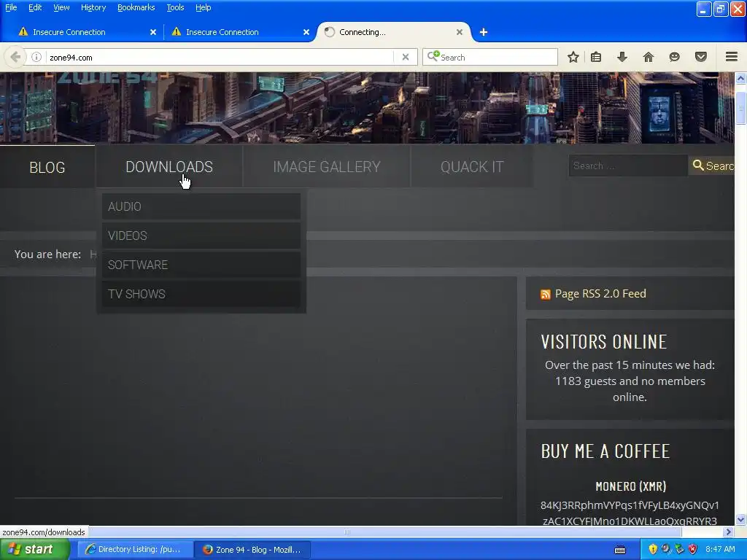The width and height of the screenshot is (747, 560).
Task: Click the yellow security shield tray icon
Action: (653, 549)
